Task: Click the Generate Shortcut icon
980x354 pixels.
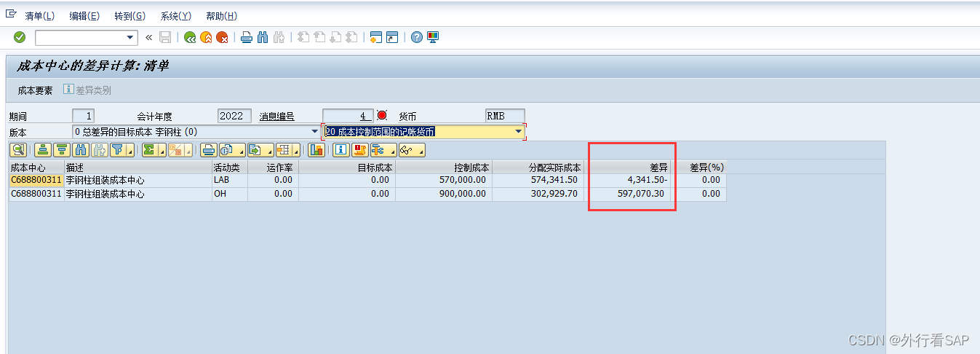Action: tap(392, 37)
